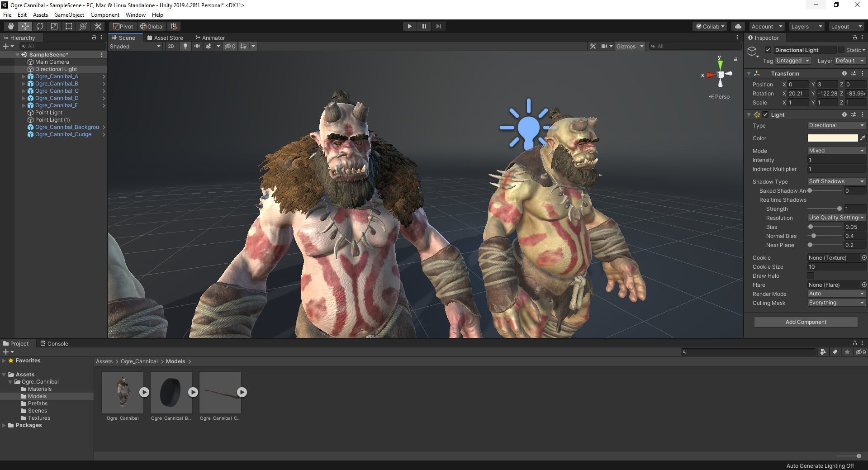
Task: Expand Ogre_Cannibal_A in Hierarchy
Action: click(x=24, y=76)
